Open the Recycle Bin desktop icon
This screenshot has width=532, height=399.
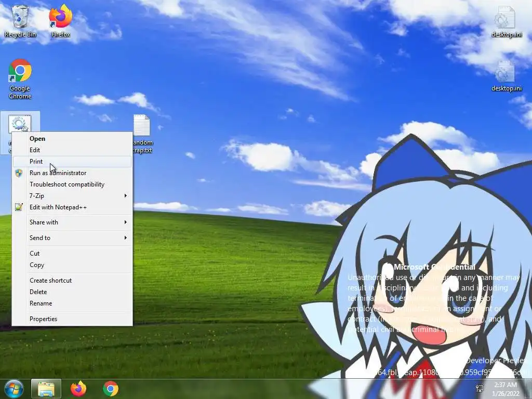[x=20, y=21]
